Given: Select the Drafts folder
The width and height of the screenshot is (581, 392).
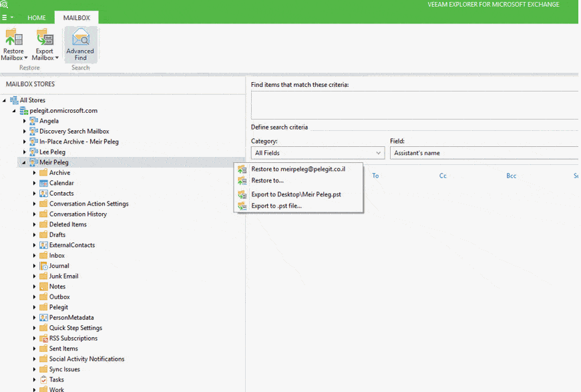Looking at the screenshot, I should click(57, 234).
